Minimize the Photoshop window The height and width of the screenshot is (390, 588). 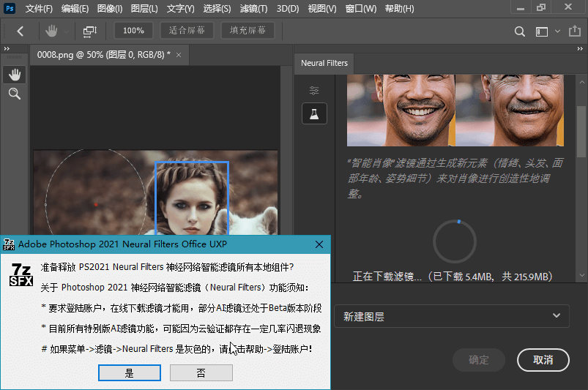tap(521, 8)
